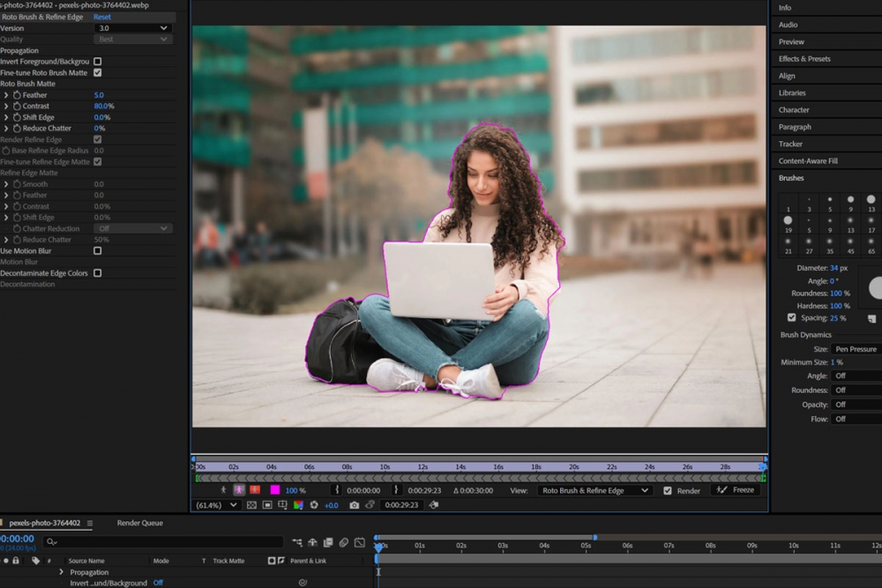The image size is (882, 588).
Task: Switch to the Render Queue tab
Action: pyautogui.click(x=139, y=523)
